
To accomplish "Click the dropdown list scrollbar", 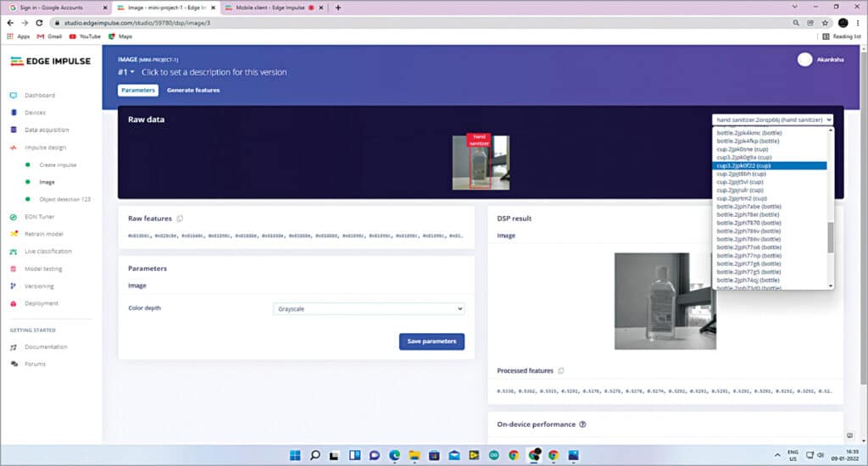I will [x=830, y=237].
